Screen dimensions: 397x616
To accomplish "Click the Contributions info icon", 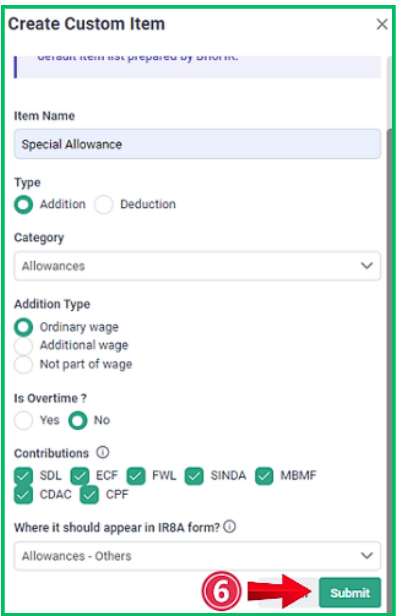I will [x=103, y=453].
